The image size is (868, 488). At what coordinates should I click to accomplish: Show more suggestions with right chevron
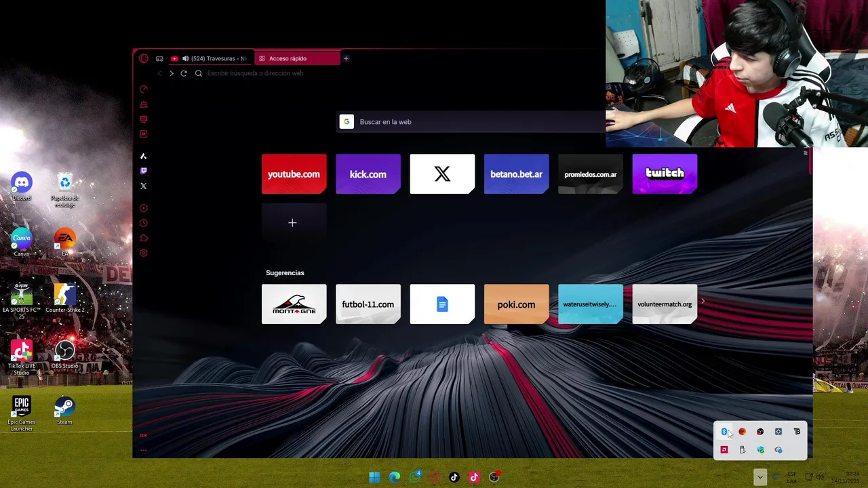pyautogui.click(x=703, y=302)
